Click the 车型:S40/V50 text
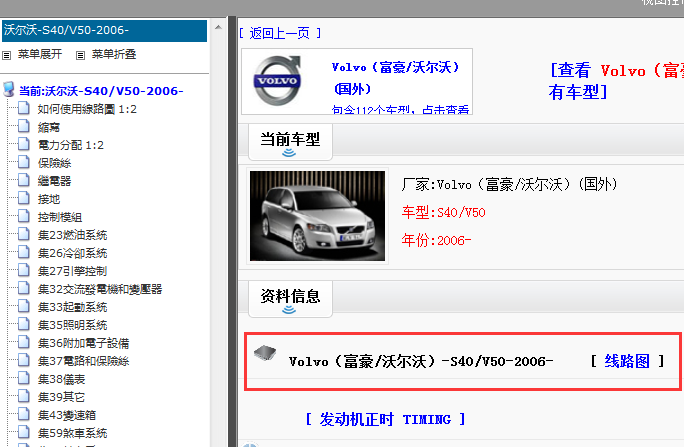Viewport: 684px width, 447px height. coord(444,212)
